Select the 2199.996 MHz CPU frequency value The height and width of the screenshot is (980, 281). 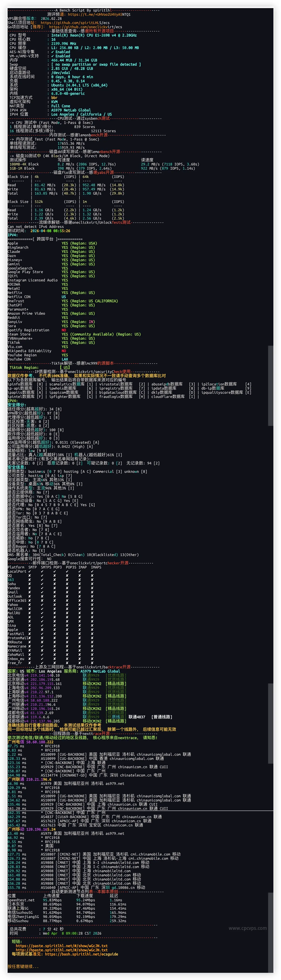64,44
